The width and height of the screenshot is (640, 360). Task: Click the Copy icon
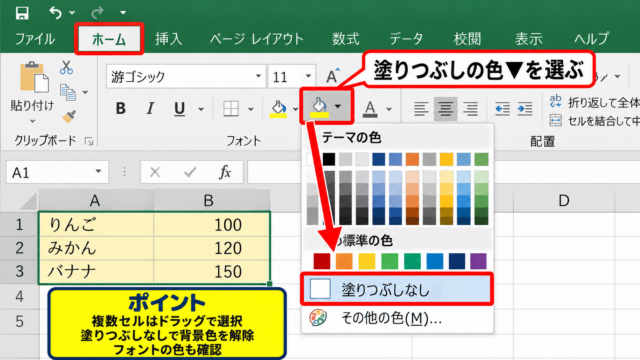[x=68, y=92]
